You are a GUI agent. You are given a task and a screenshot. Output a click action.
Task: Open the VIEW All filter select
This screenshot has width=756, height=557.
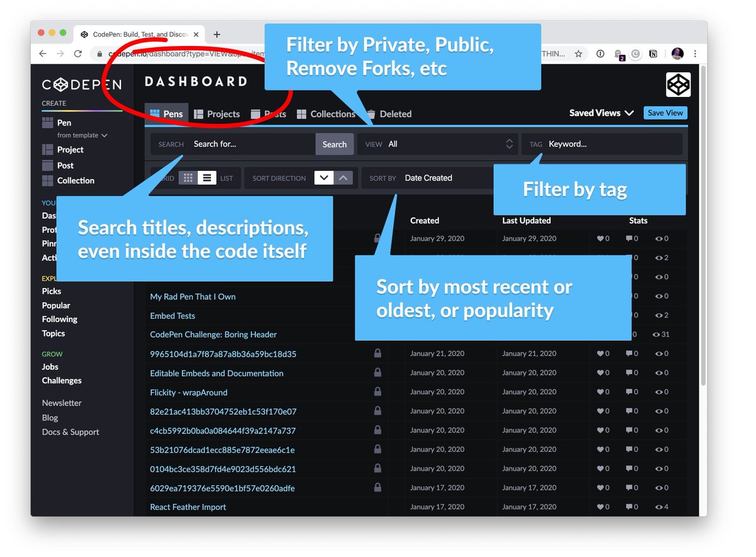click(438, 144)
